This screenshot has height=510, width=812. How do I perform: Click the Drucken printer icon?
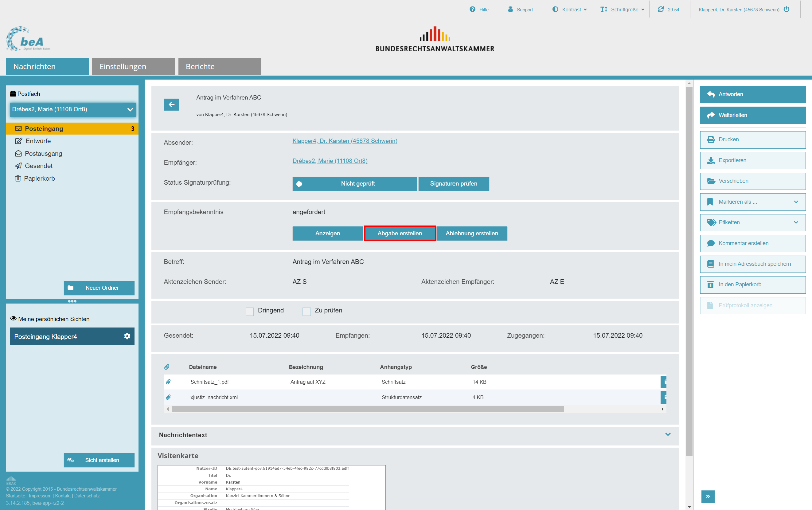coord(711,140)
